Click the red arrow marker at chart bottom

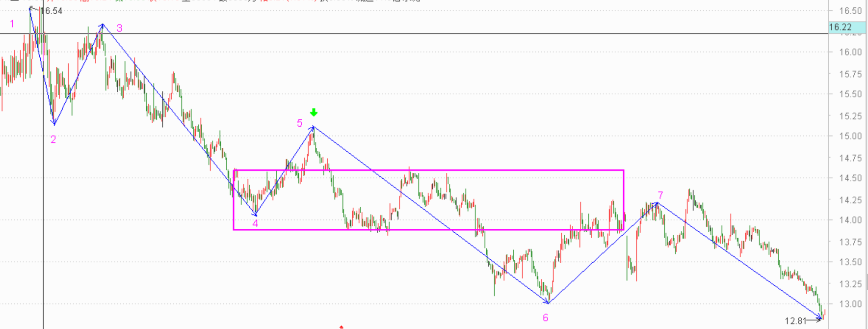pyautogui.click(x=342, y=327)
